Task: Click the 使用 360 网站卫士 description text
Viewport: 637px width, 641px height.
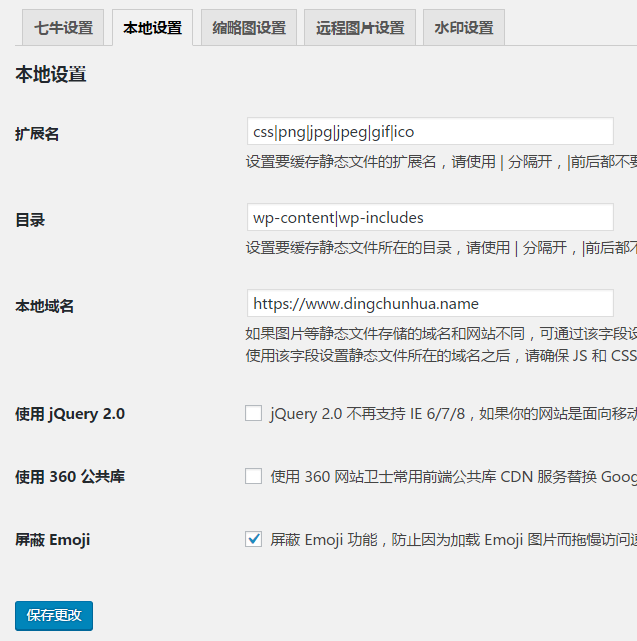Action: pos(453,477)
